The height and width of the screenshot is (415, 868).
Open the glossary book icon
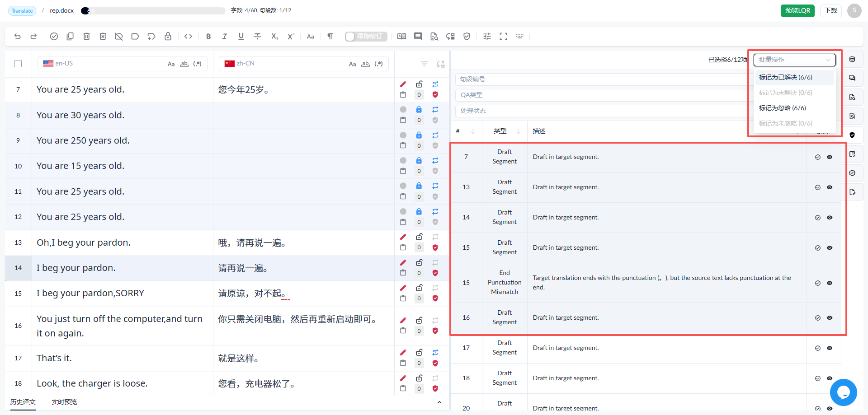(401, 37)
